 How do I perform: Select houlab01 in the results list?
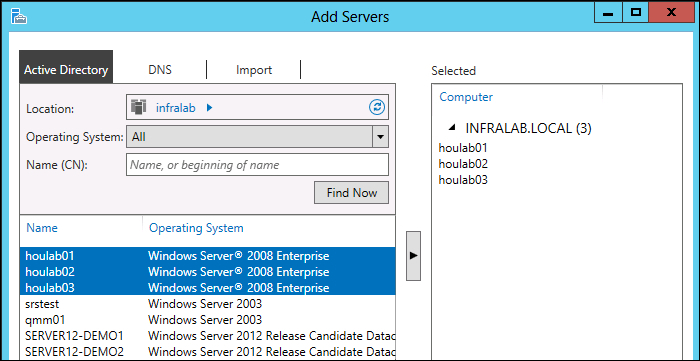pos(208,256)
